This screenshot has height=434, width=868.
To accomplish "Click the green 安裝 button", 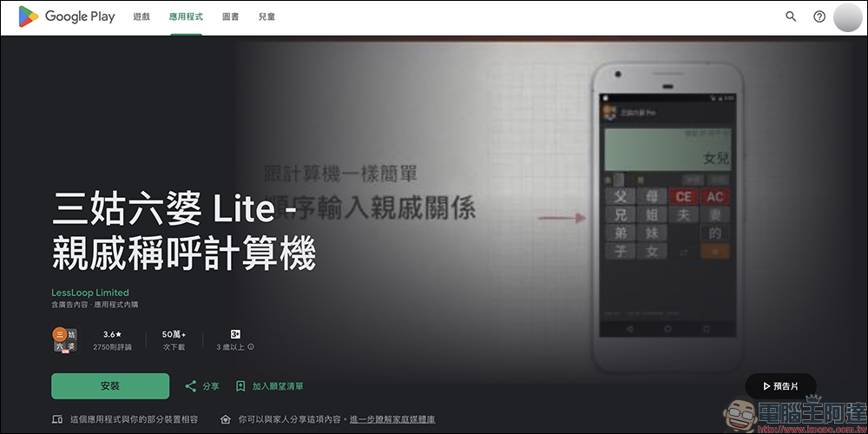I will (110, 386).
